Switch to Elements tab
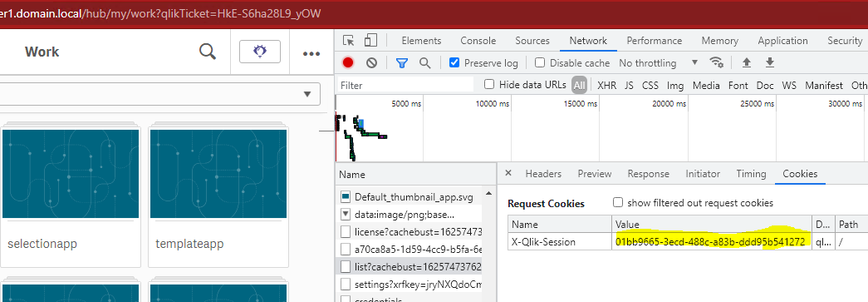Image resolution: width=868 pixels, height=302 pixels. pos(421,41)
